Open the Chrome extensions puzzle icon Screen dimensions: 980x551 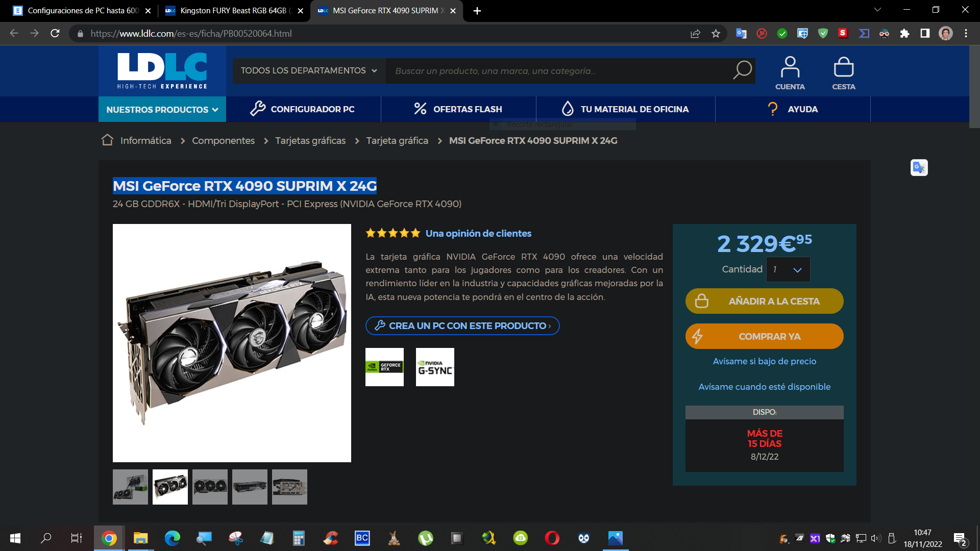pyautogui.click(x=904, y=34)
